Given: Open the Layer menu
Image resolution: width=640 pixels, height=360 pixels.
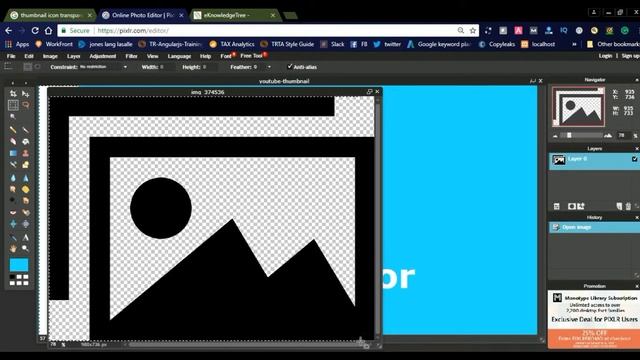Looking at the screenshot, I should (73, 56).
